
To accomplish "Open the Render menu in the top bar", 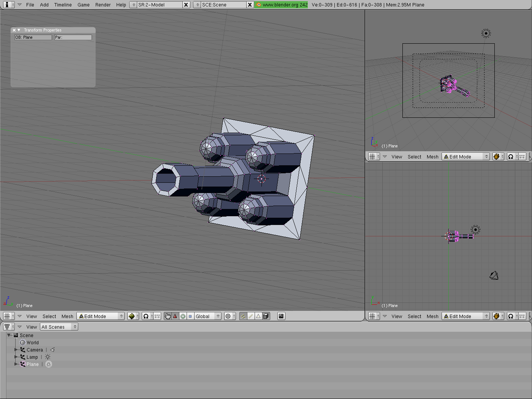I will coord(103,5).
